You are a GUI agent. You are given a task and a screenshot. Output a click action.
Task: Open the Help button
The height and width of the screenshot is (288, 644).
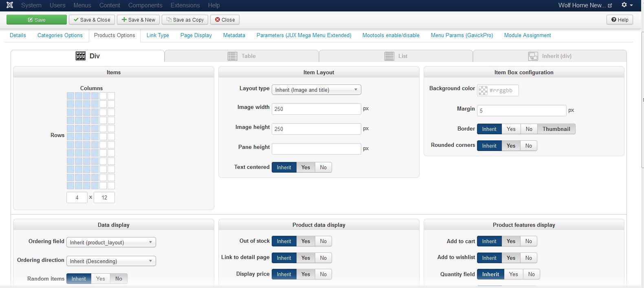coord(620,20)
